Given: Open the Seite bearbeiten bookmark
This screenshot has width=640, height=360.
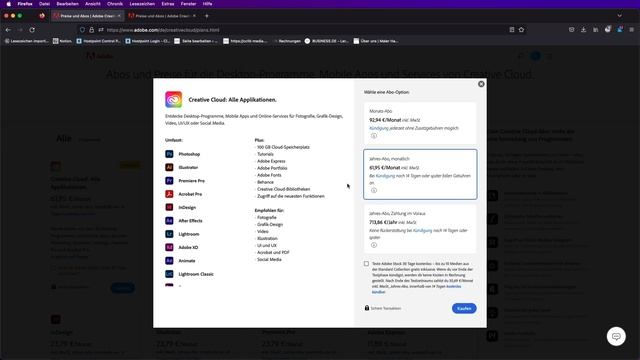Looking at the screenshot, I should [196, 41].
